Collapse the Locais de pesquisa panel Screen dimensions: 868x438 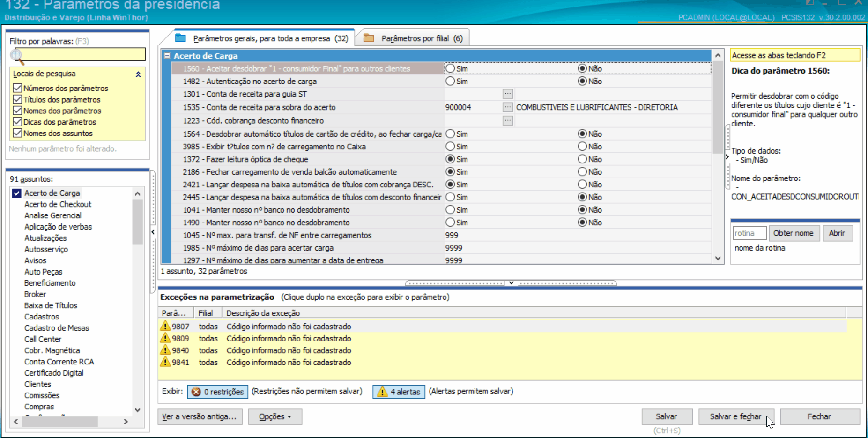click(138, 74)
